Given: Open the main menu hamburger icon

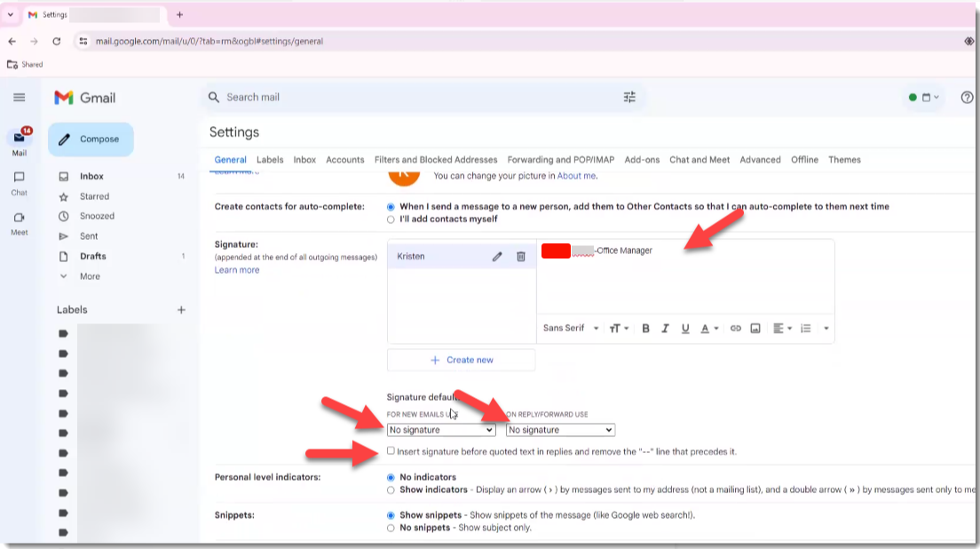Looking at the screenshot, I should (x=20, y=98).
